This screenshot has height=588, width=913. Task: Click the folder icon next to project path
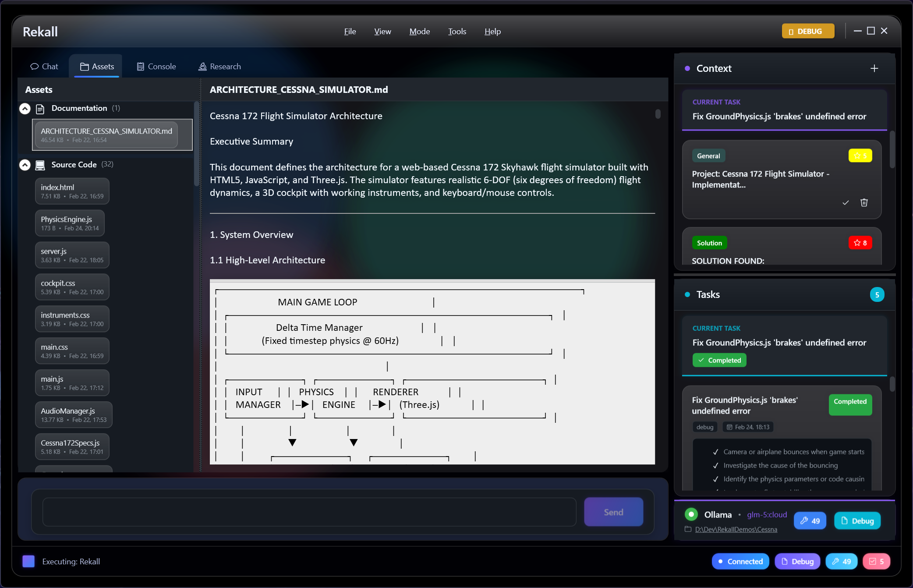point(688,529)
